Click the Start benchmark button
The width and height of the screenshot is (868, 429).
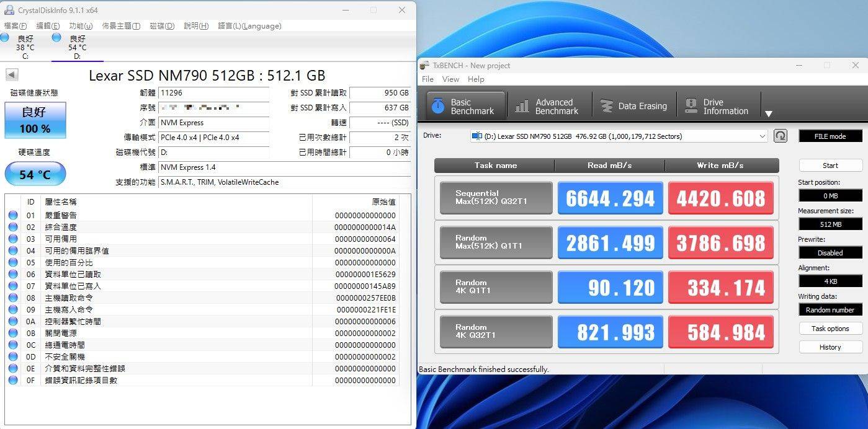click(830, 166)
